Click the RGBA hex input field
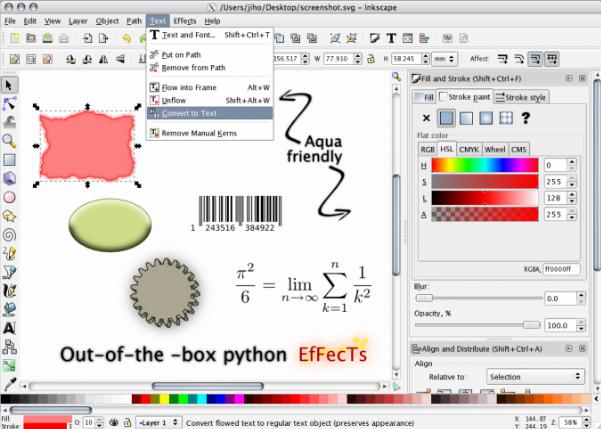This screenshot has height=429, width=601. [x=562, y=269]
